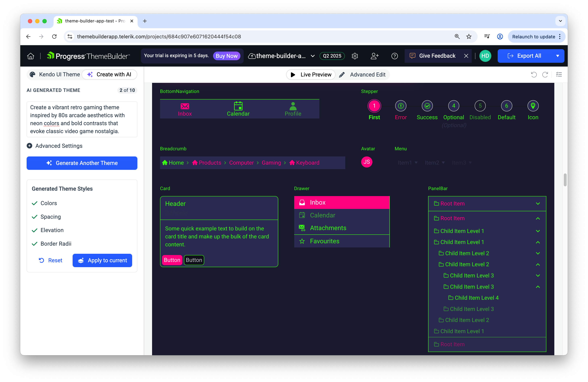
Task: Switch to Create with AI tab
Action: point(110,75)
